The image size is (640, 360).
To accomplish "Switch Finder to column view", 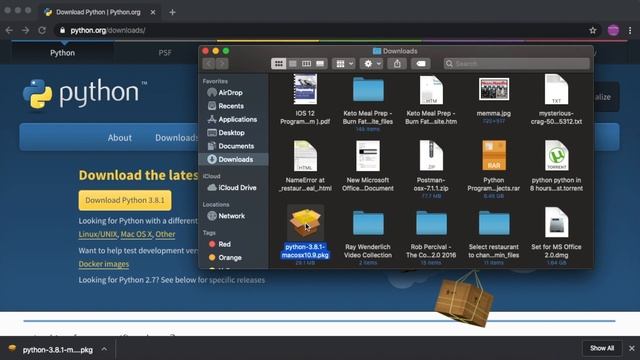I will pos(306,64).
